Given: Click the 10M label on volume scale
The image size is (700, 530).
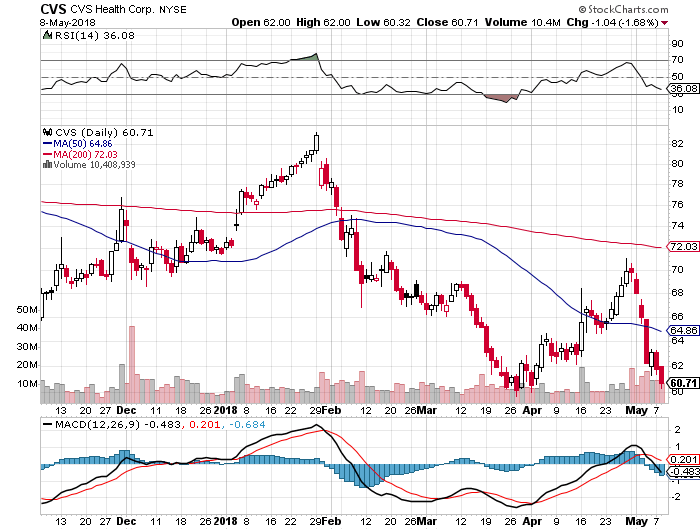Looking at the screenshot, I should pos(27,384).
